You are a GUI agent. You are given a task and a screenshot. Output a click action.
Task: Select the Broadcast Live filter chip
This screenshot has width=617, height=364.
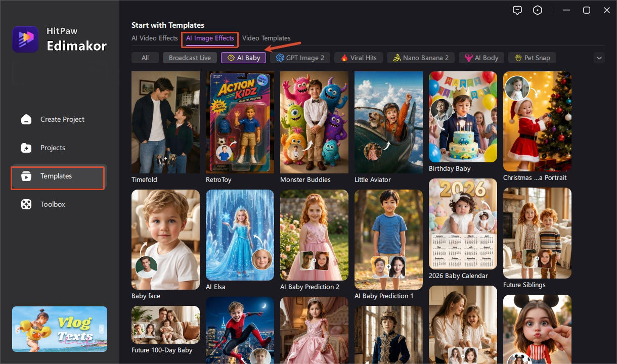[190, 58]
